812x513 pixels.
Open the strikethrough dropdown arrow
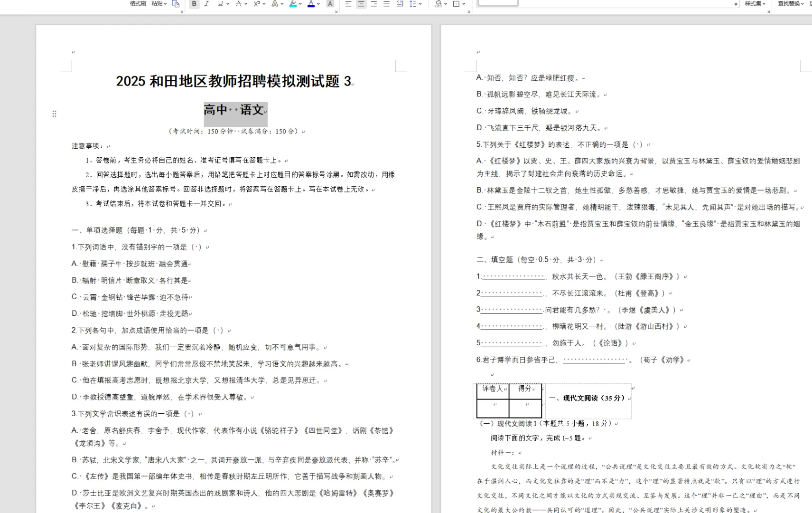[x=245, y=4]
